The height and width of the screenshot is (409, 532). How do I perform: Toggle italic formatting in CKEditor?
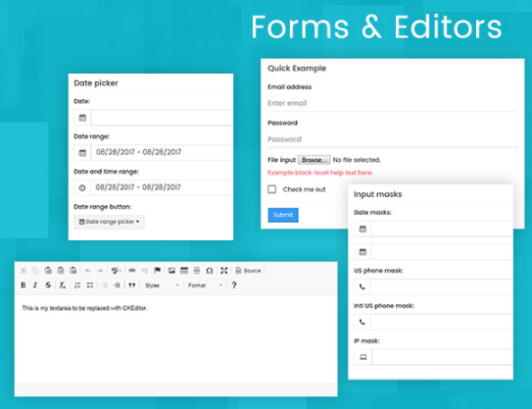coord(35,285)
